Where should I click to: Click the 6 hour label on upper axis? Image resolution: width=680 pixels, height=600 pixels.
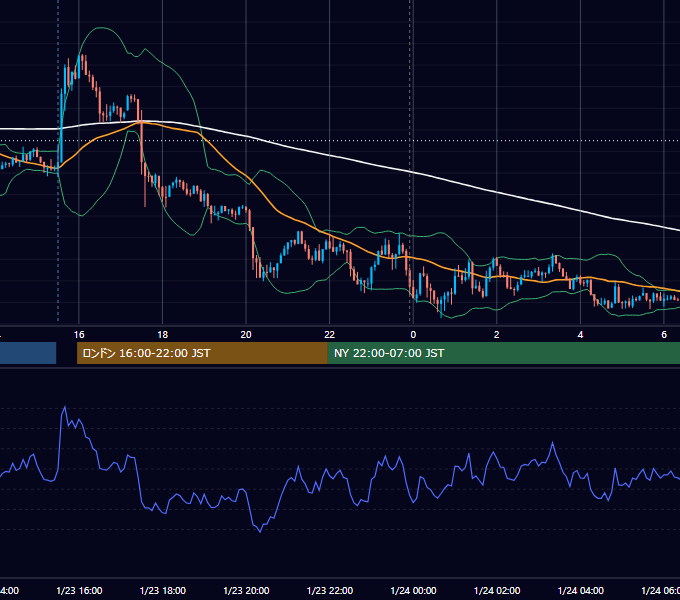click(x=664, y=335)
